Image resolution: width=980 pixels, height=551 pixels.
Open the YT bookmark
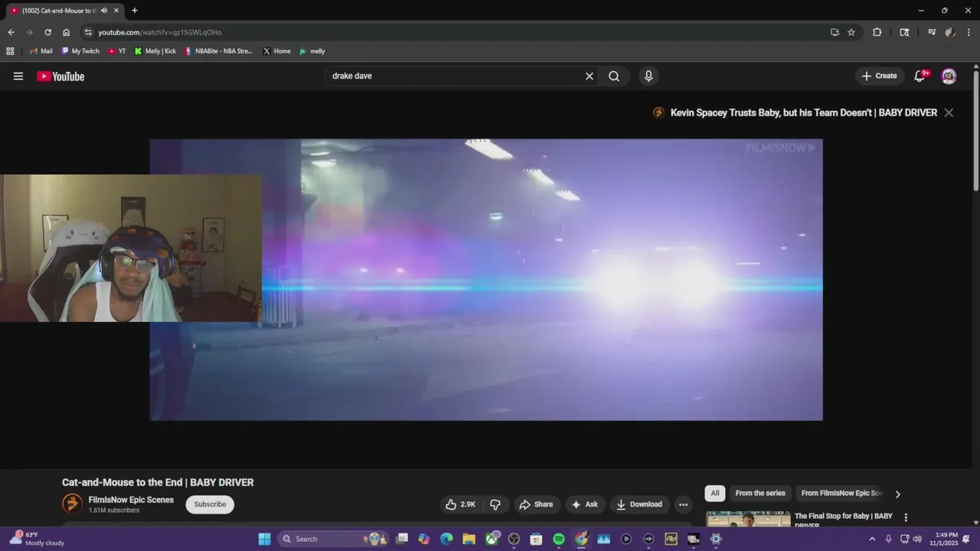coord(117,51)
